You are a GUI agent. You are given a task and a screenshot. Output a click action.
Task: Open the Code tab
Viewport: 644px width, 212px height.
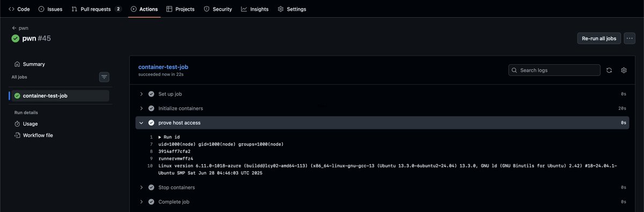(19, 9)
